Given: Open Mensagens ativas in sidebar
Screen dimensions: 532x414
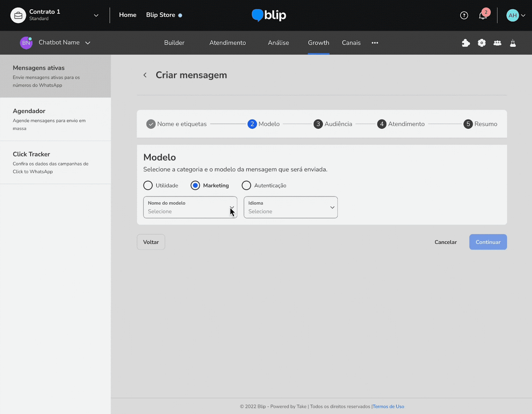Looking at the screenshot, I should pos(56,76).
